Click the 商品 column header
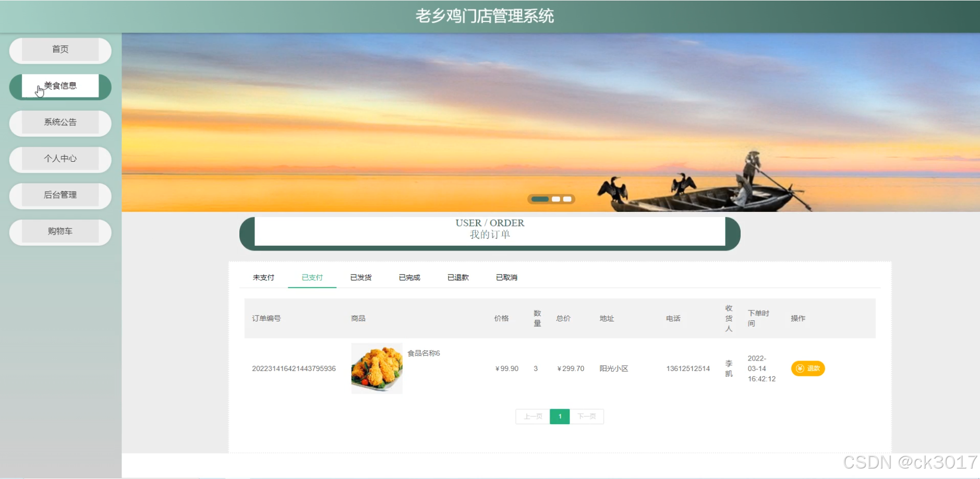The width and height of the screenshot is (980, 479). [358, 318]
